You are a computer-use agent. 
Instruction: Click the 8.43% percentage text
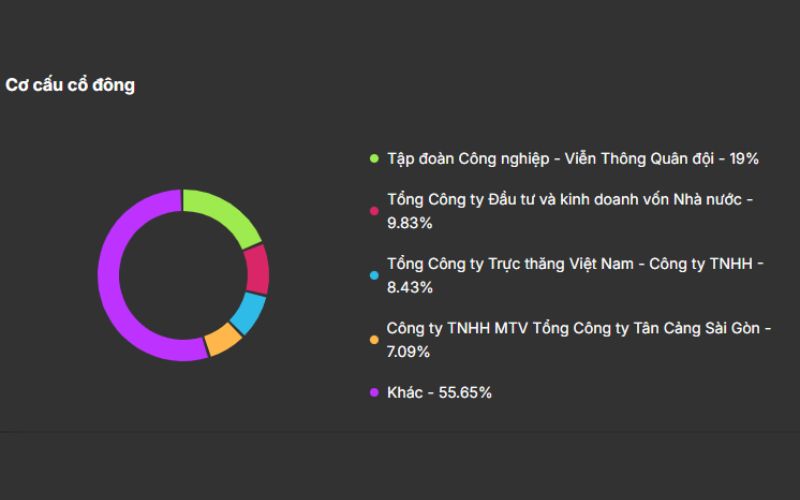tap(410, 287)
